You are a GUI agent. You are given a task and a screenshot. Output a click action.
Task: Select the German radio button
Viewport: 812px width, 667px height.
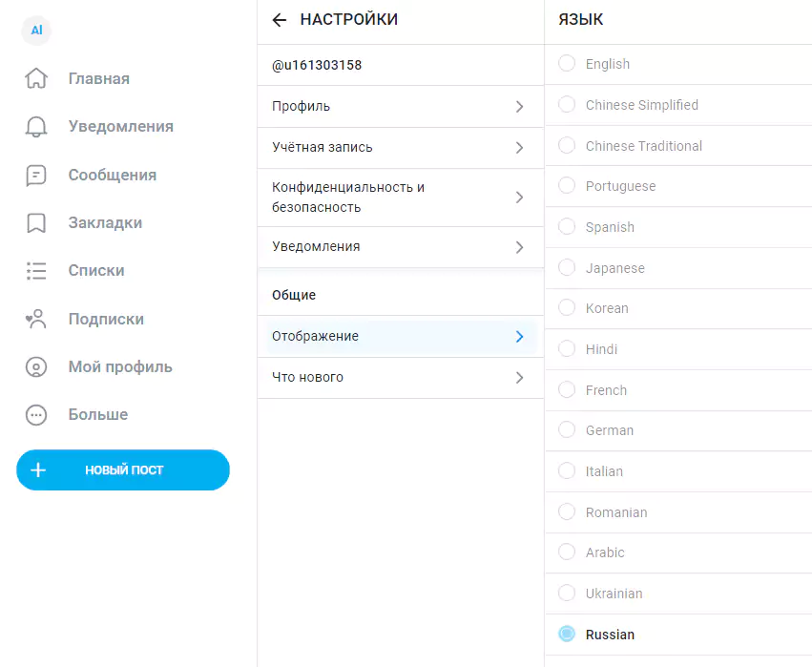567,429
